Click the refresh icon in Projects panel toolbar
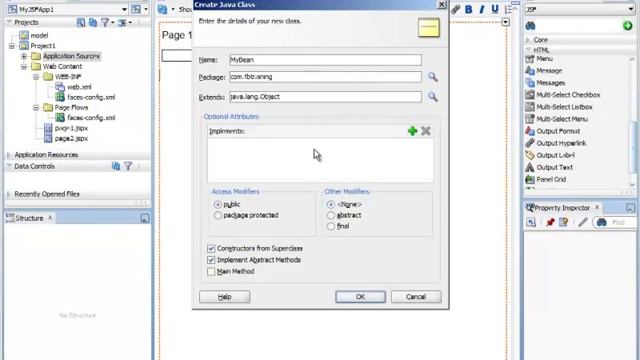The height and width of the screenshot is (360, 640). point(93,22)
